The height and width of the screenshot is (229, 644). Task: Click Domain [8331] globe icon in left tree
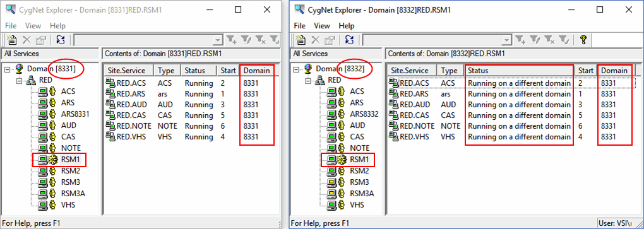coord(20,69)
